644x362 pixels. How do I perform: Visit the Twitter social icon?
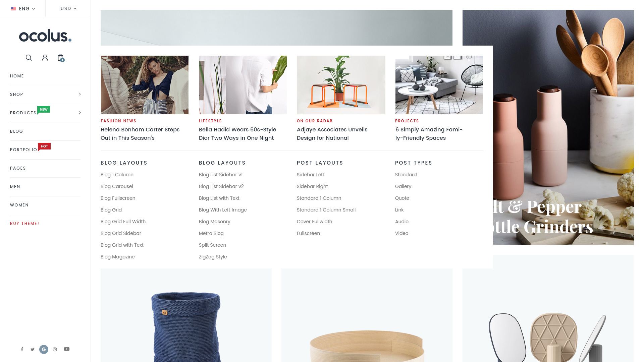(x=33, y=349)
